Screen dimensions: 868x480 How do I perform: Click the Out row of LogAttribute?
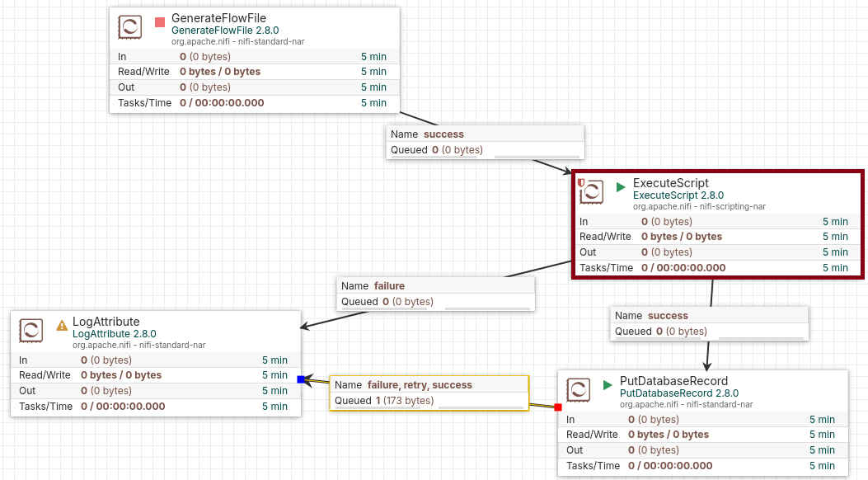[156, 391]
